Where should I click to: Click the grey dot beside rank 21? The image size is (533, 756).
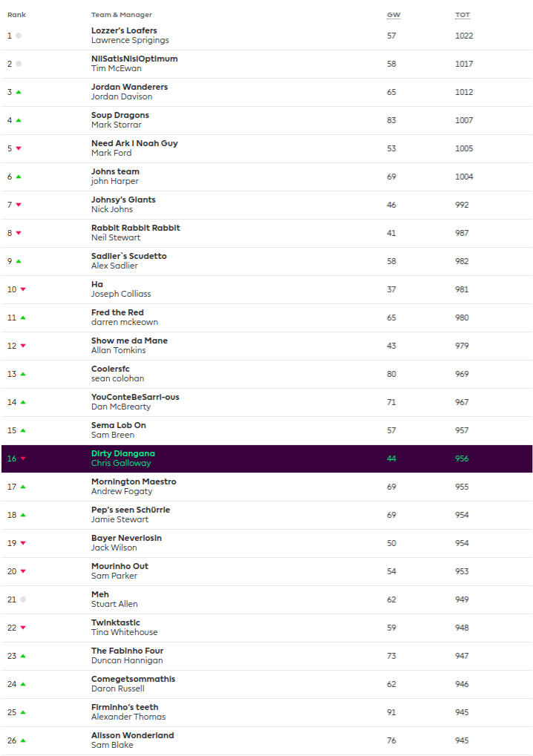click(23, 599)
